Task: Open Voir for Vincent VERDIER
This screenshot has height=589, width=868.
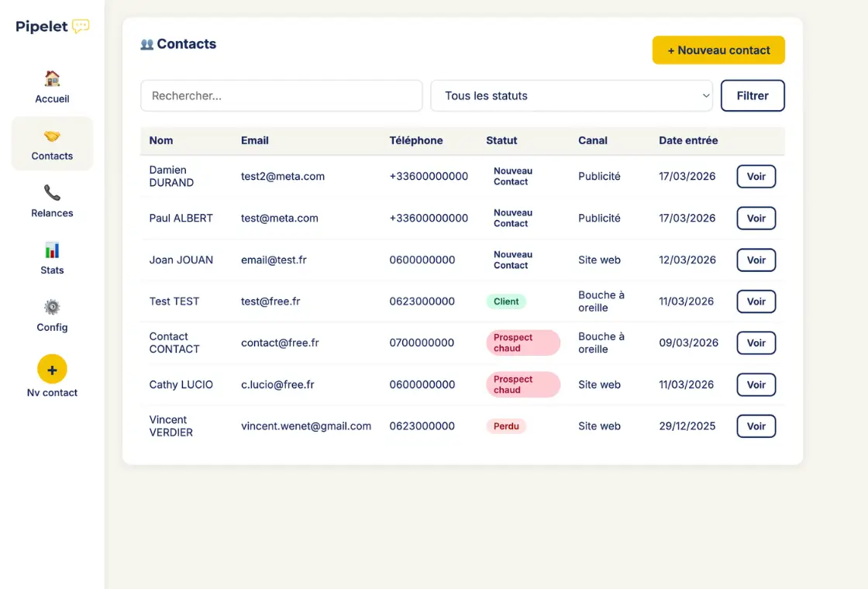Action: tap(756, 425)
